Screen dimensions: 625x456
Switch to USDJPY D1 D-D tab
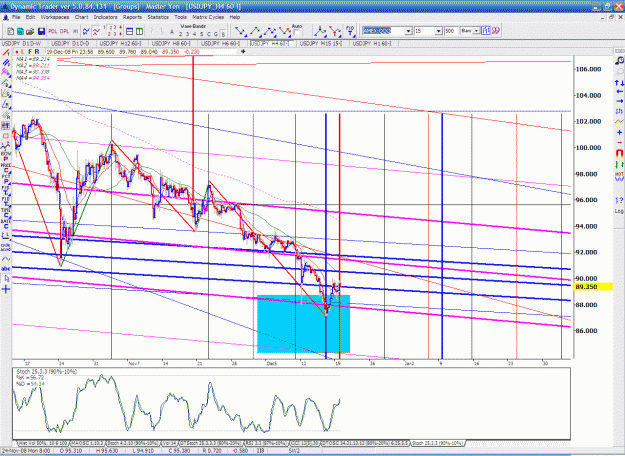pos(70,43)
